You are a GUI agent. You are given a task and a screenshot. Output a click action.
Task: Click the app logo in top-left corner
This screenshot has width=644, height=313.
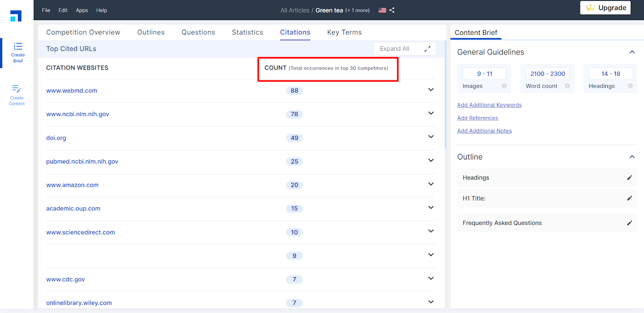[16, 16]
